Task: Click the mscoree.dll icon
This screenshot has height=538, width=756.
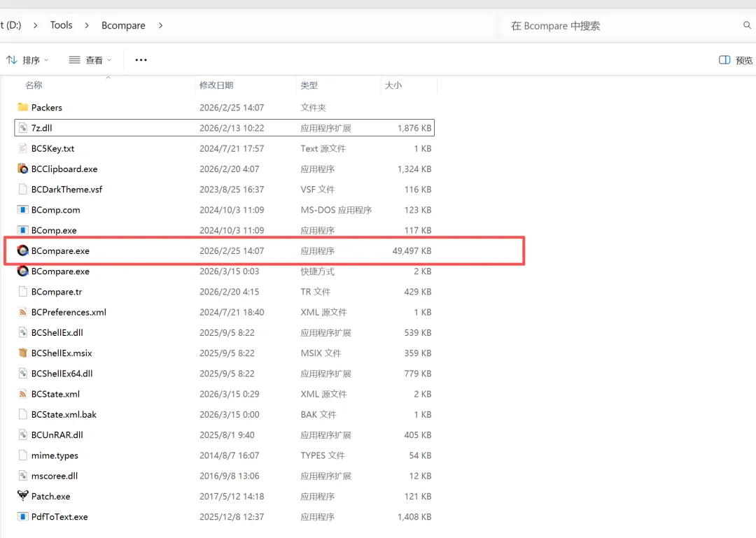Action: (22, 476)
